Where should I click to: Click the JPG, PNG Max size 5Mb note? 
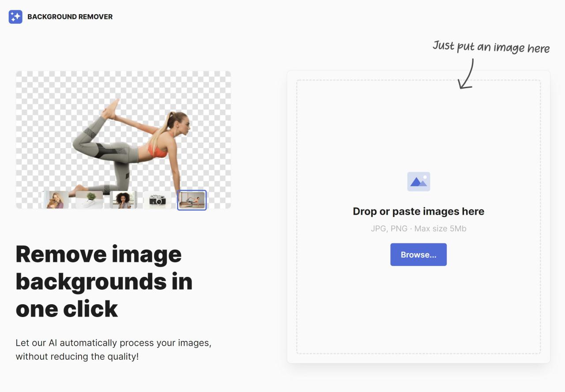(x=418, y=228)
